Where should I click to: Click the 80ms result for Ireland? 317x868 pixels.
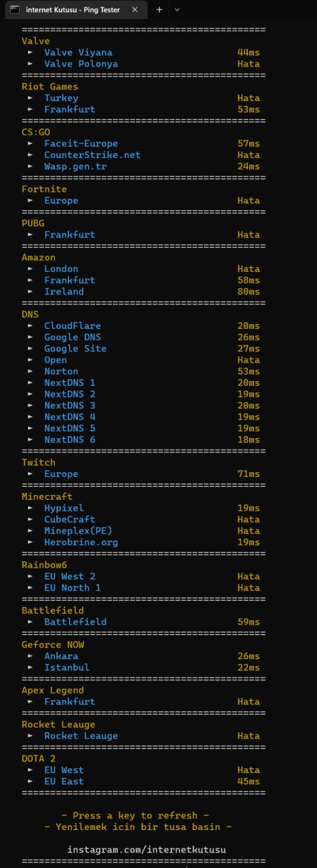pyautogui.click(x=249, y=292)
